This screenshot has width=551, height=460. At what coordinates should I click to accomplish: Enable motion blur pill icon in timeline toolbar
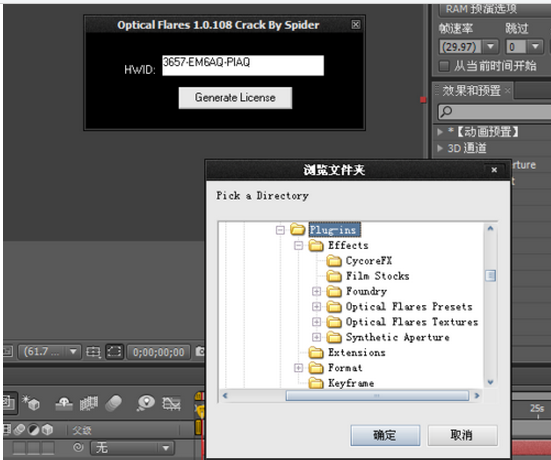pos(114,403)
